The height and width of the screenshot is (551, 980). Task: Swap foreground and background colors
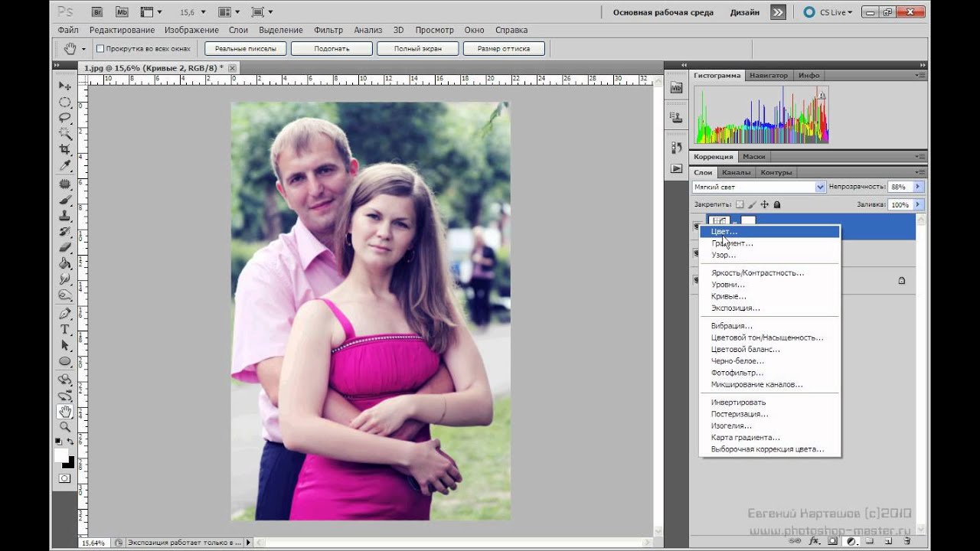71,442
